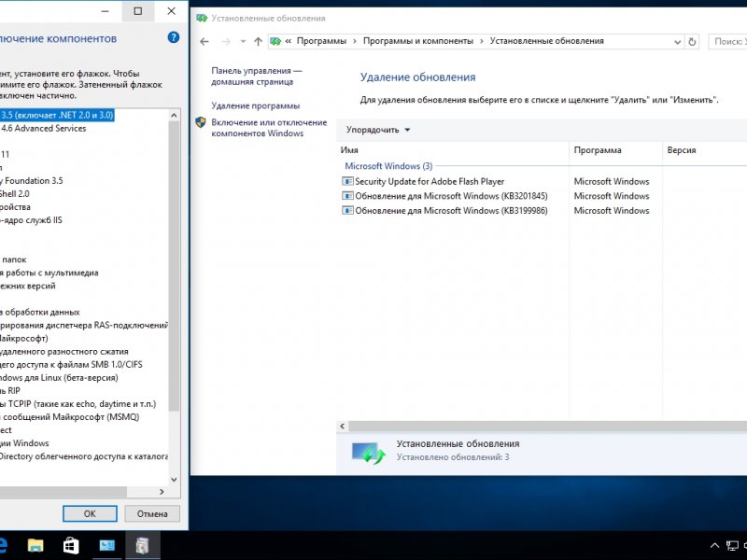Select update KB3201845 row
Screen dimensions: 747x560
(x=451, y=196)
